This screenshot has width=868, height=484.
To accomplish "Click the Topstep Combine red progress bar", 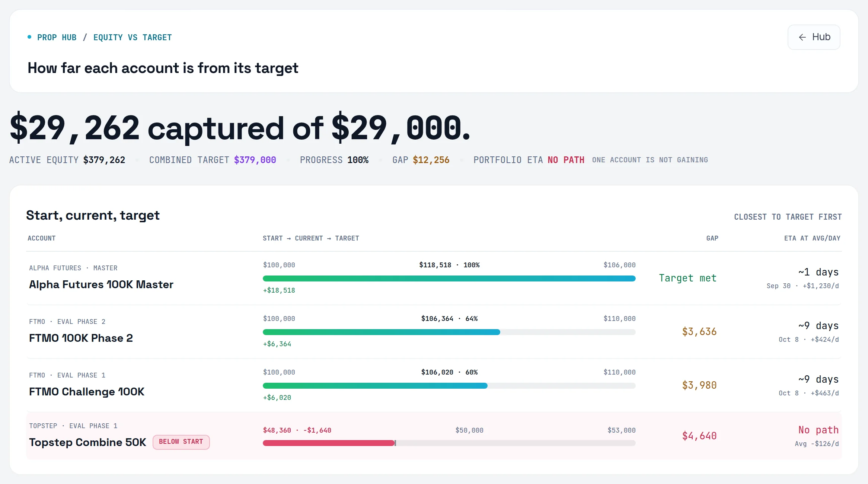I will click(329, 443).
